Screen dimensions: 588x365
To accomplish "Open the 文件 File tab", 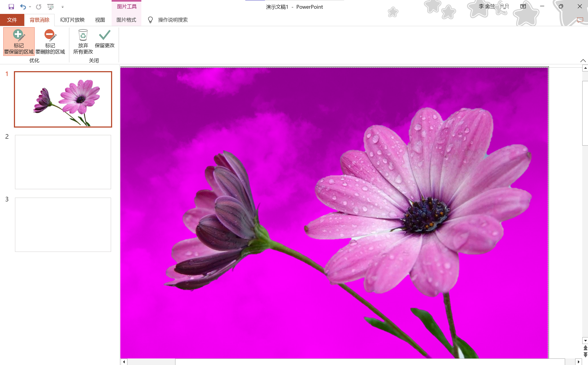I will [x=12, y=20].
